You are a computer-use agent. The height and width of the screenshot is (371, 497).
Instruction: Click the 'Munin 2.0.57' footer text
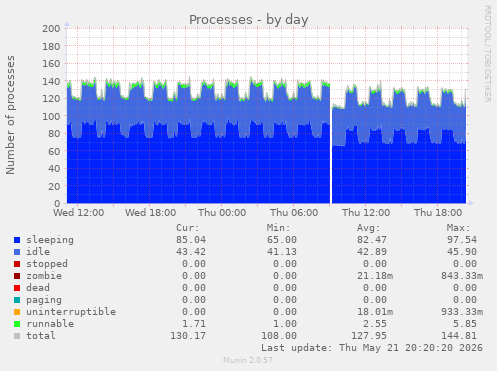(x=248, y=360)
